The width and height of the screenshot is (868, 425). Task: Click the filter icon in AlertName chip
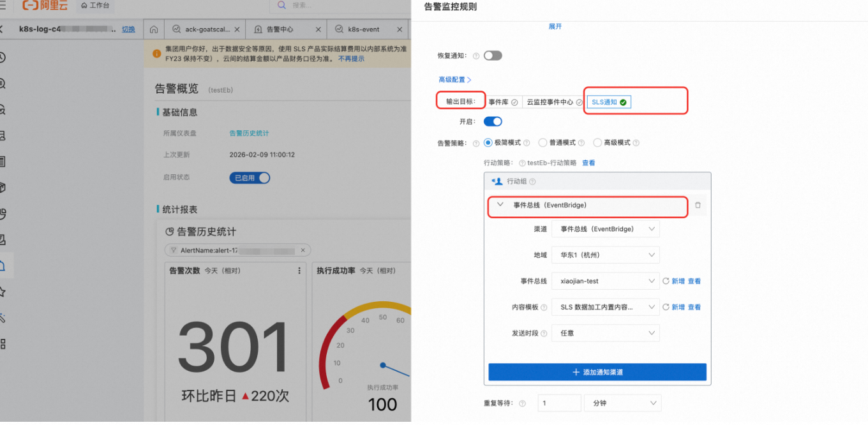pos(174,250)
